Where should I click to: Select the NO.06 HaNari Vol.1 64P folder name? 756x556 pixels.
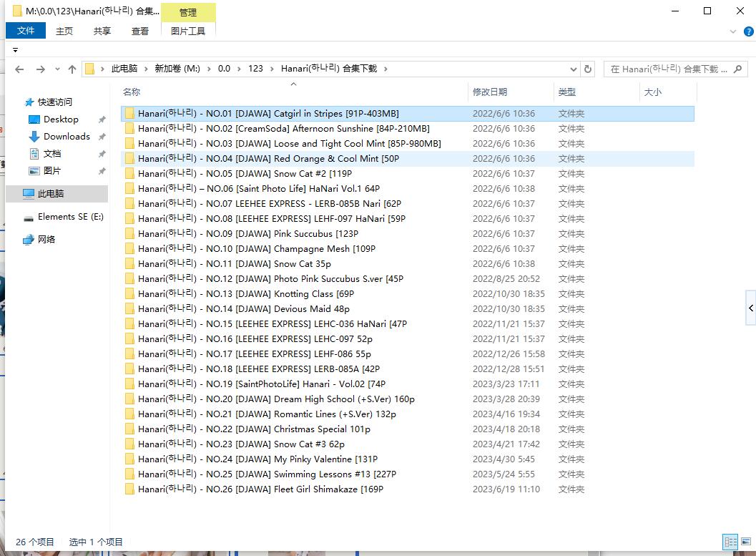pyautogui.click(x=259, y=188)
